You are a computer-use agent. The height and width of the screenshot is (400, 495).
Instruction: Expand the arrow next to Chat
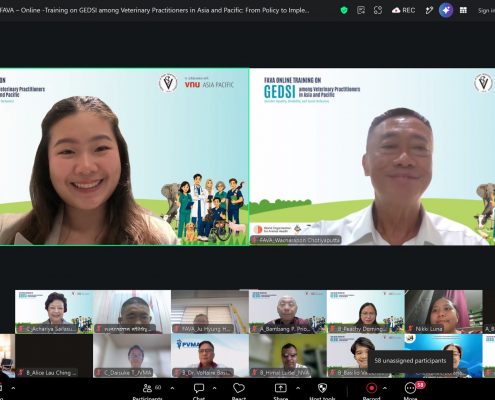click(214, 388)
